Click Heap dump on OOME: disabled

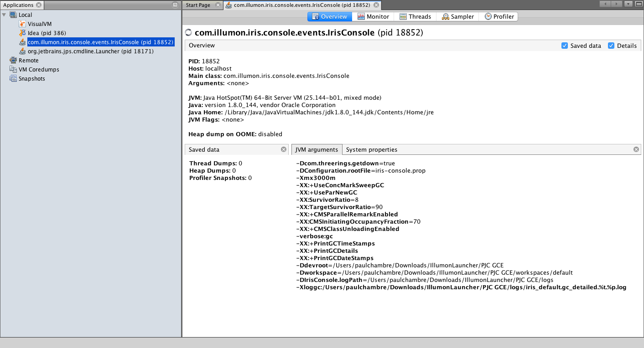pyautogui.click(x=235, y=134)
